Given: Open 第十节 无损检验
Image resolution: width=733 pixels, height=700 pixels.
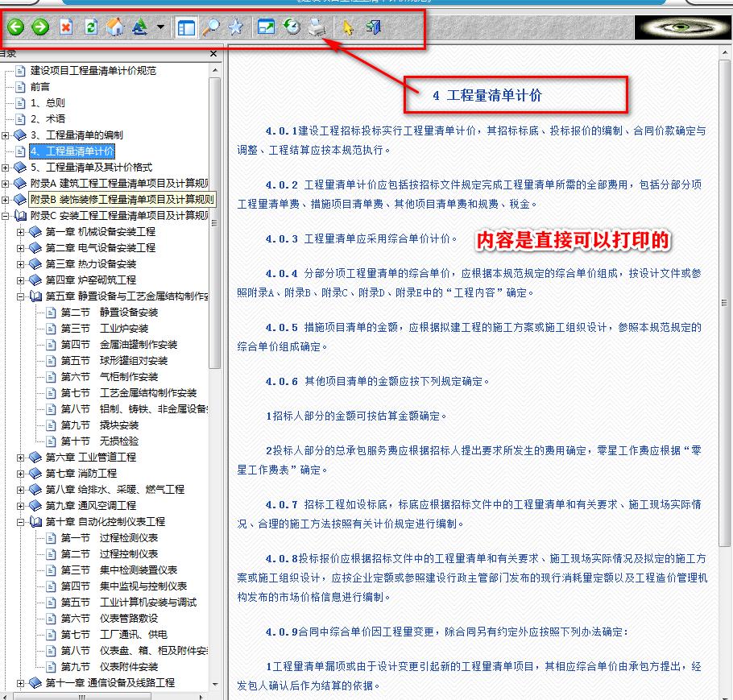Looking at the screenshot, I should pyautogui.click(x=100, y=441).
